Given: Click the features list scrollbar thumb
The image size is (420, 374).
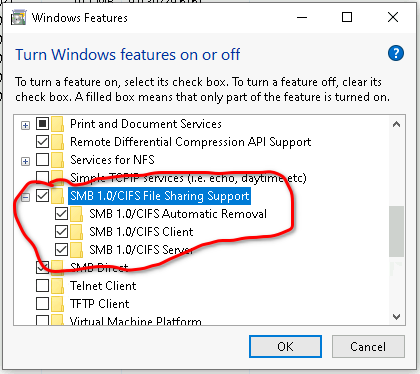Looking at the screenshot, I should (396, 232).
